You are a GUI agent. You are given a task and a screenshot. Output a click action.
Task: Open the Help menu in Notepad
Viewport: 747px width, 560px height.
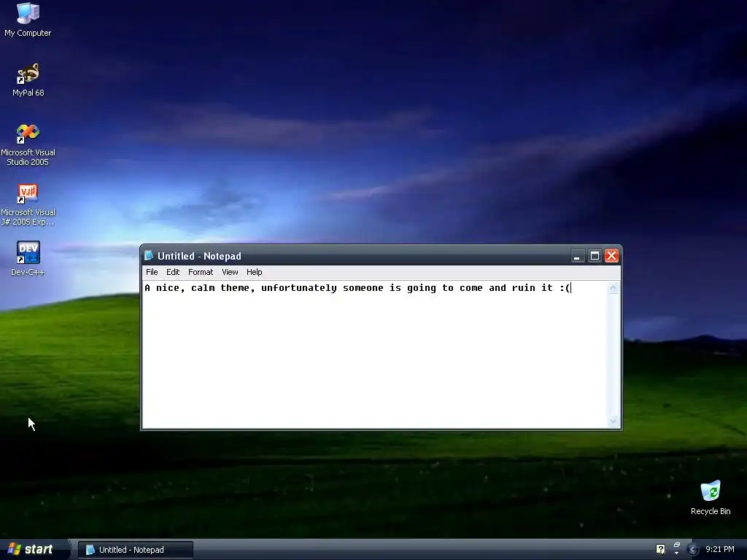click(x=255, y=272)
